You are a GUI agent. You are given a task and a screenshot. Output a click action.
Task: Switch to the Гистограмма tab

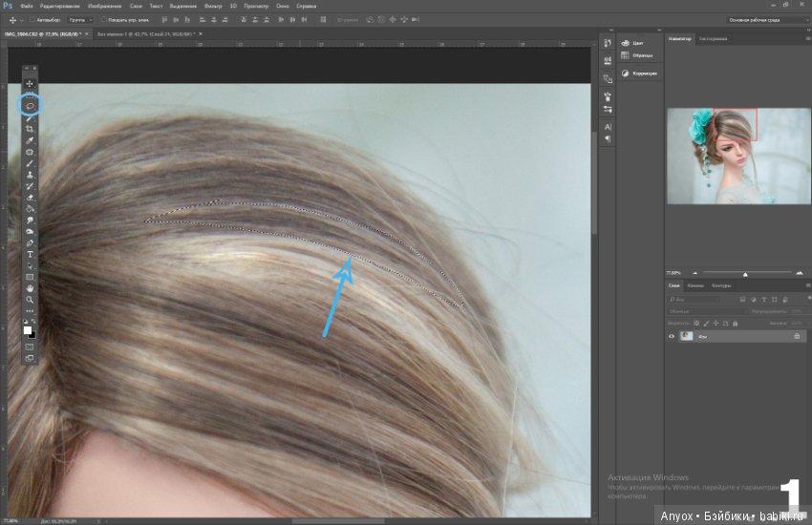(x=713, y=39)
